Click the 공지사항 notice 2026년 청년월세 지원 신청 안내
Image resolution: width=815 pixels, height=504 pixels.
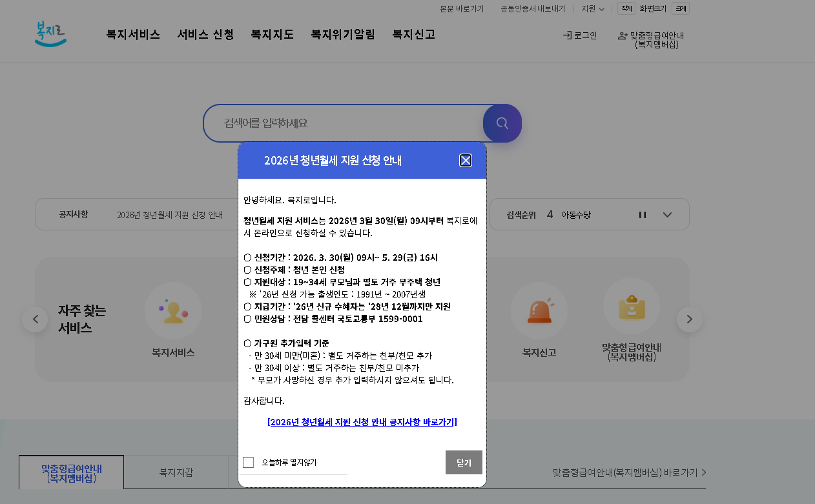coord(170,215)
